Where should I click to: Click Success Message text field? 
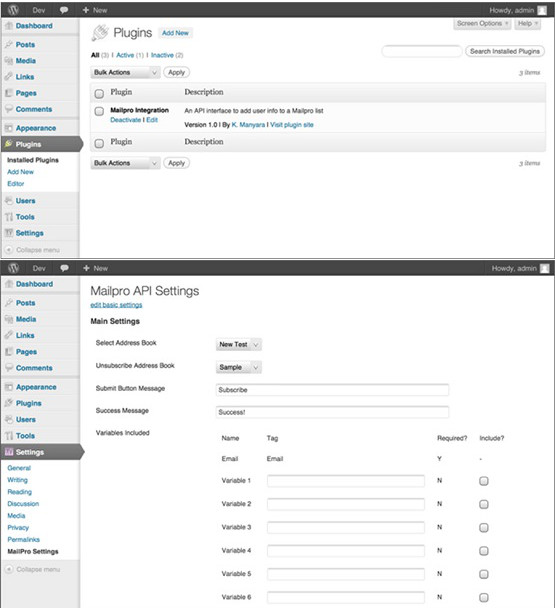coord(332,412)
